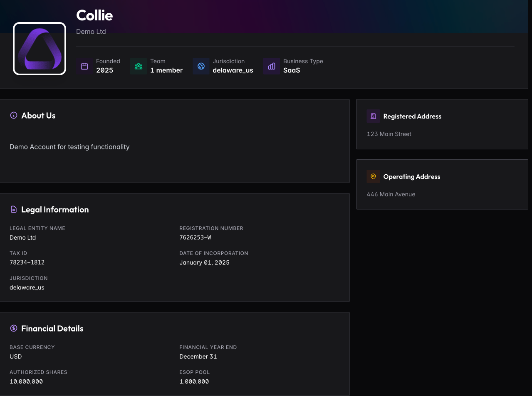The height and width of the screenshot is (396, 532).
Task: Select the Team members icon
Action: click(139, 66)
